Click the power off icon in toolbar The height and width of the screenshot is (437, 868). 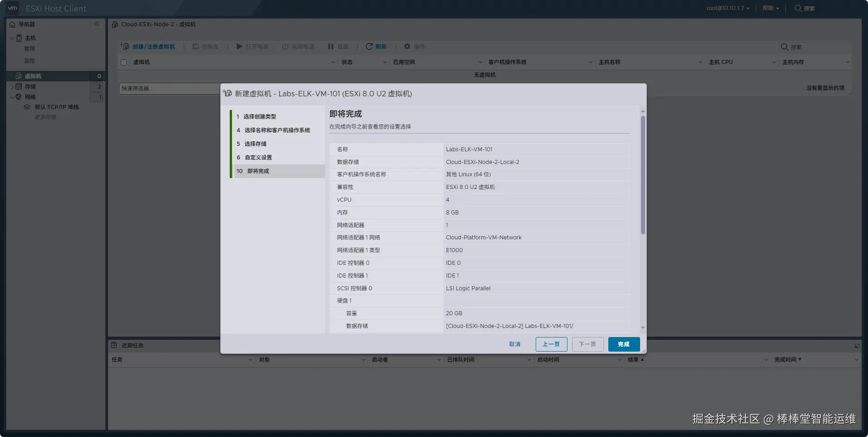(285, 46)
